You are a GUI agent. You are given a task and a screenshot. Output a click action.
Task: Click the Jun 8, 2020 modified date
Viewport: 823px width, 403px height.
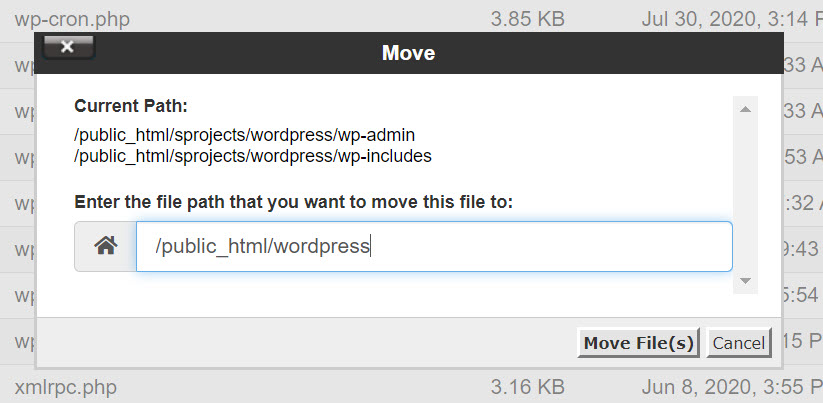click(x=730, y=385)
